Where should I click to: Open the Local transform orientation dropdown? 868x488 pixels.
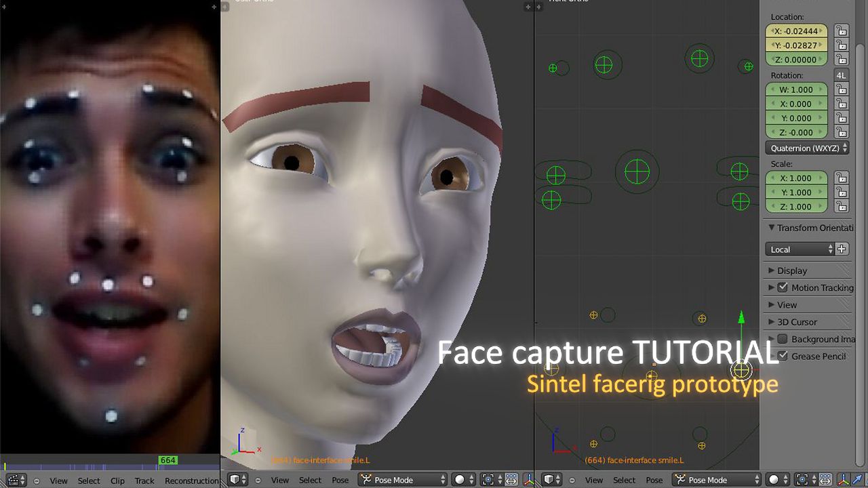point(800,249)
